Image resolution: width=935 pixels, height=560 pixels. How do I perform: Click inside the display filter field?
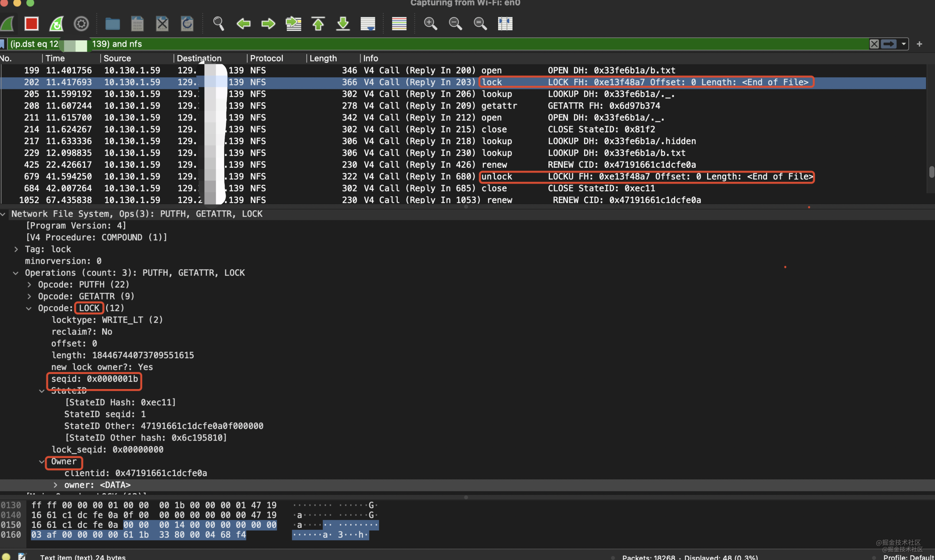(438, 44)
